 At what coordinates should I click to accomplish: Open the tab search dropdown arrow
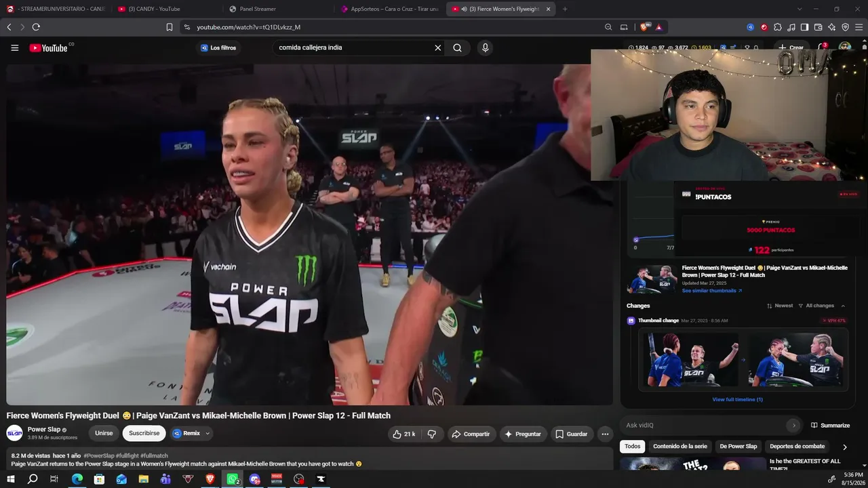(800, 9)
